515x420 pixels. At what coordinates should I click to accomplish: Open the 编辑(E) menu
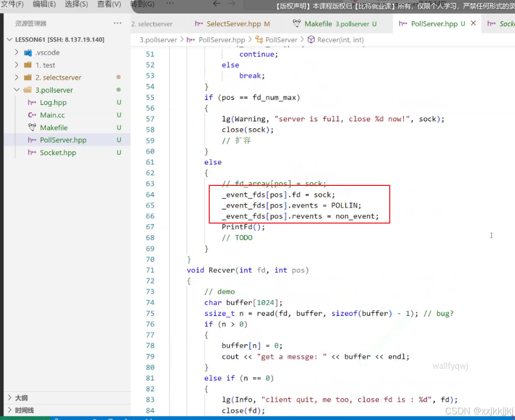click(44, 4)
